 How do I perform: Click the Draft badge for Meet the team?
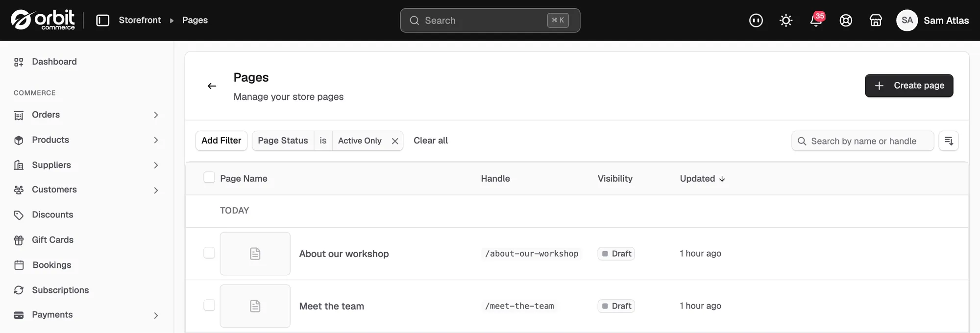point(616,306)
